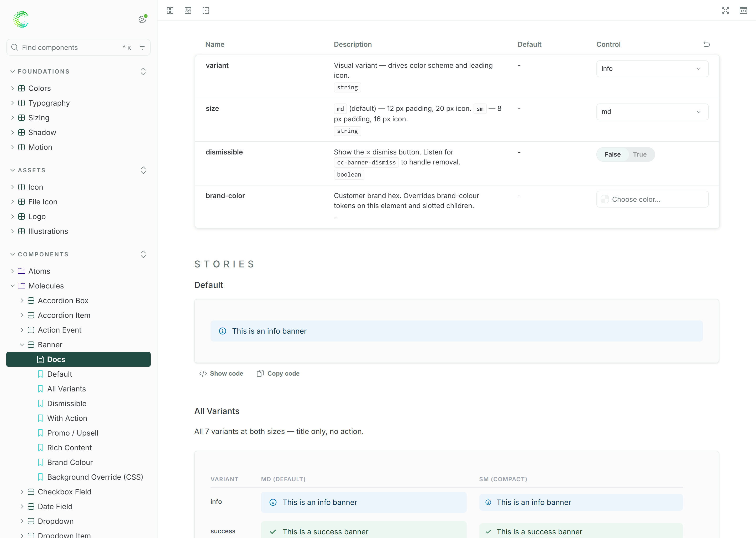Click the Show code brackets icon
Screen dimensions: 756x538
tap(203, 374)
